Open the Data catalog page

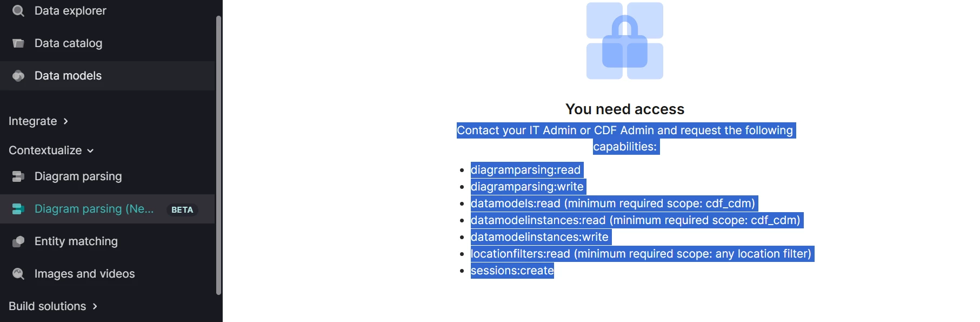pos(68,43)
